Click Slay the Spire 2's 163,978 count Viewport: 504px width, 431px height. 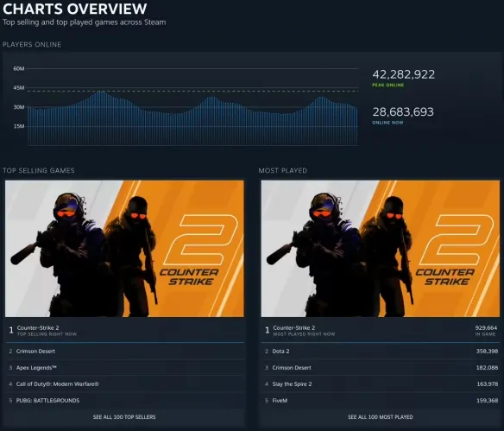click(x=488, y=384)
